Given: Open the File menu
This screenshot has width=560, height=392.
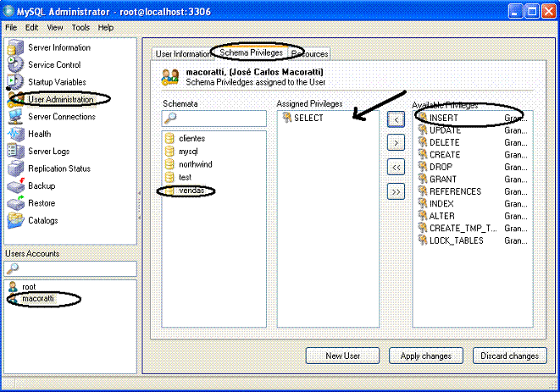Looking at the screenshot, I should point(11,27).
